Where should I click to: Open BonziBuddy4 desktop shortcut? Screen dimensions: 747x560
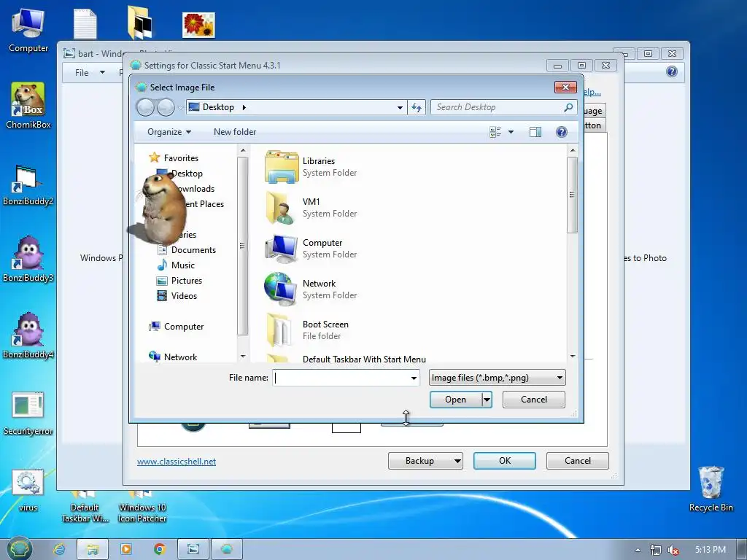tap(28, 336)
